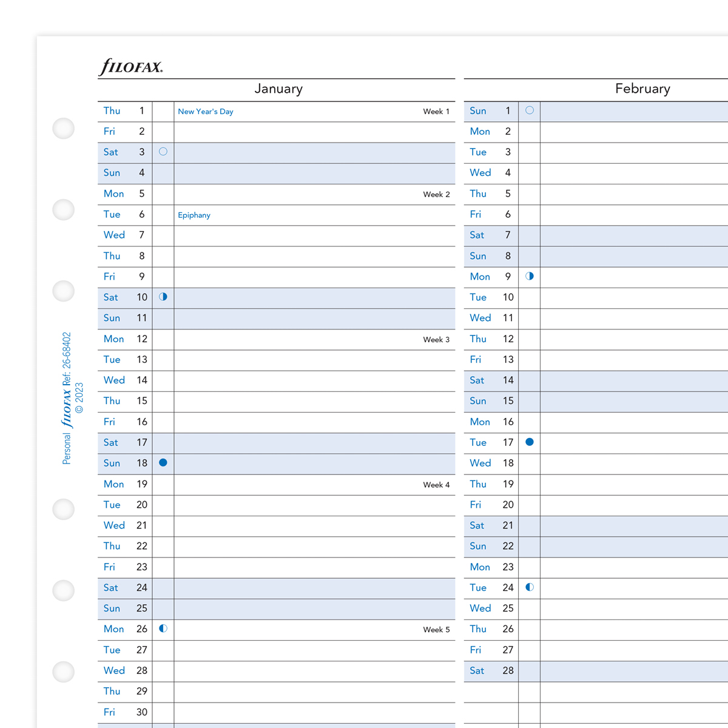The height and width of the screenshot is (728, 728).
Task: Click the Week 1 label
Action: click(x=436, y=112)
